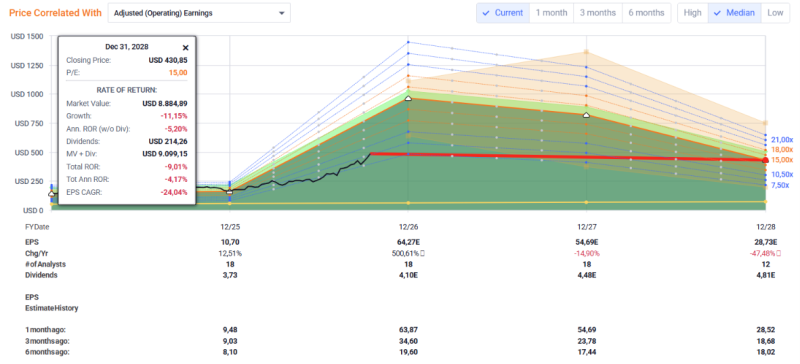Click the 10,70 EPS value for 12/25
Viewport: 800px width, 364px height.
pos(229,242)
